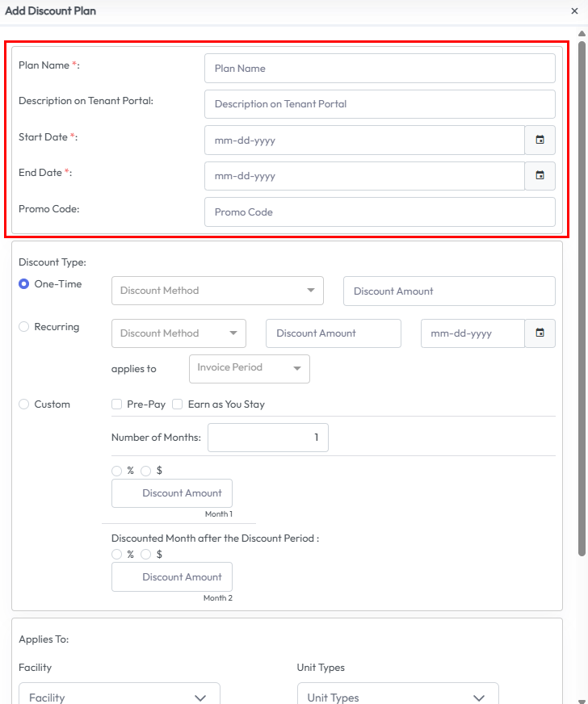Select the Custom discount type
Viewport: 588px width, 704px height.
[x=24, y=404]
